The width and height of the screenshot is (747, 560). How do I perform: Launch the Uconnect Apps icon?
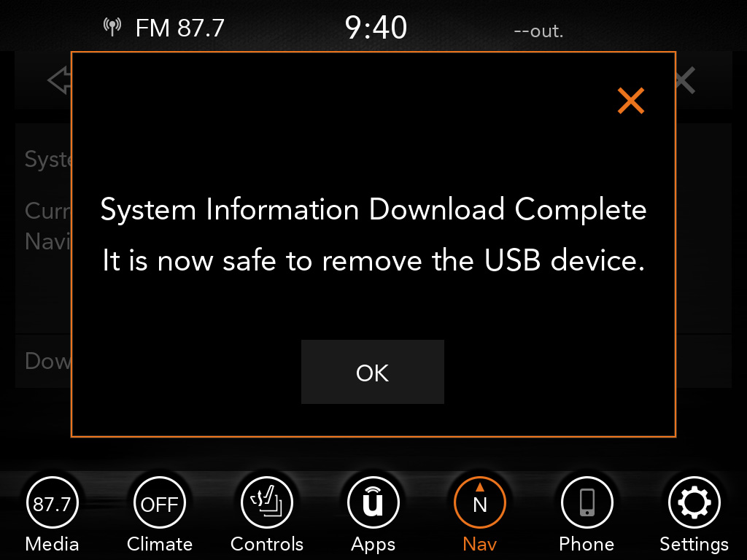point(373,503)
